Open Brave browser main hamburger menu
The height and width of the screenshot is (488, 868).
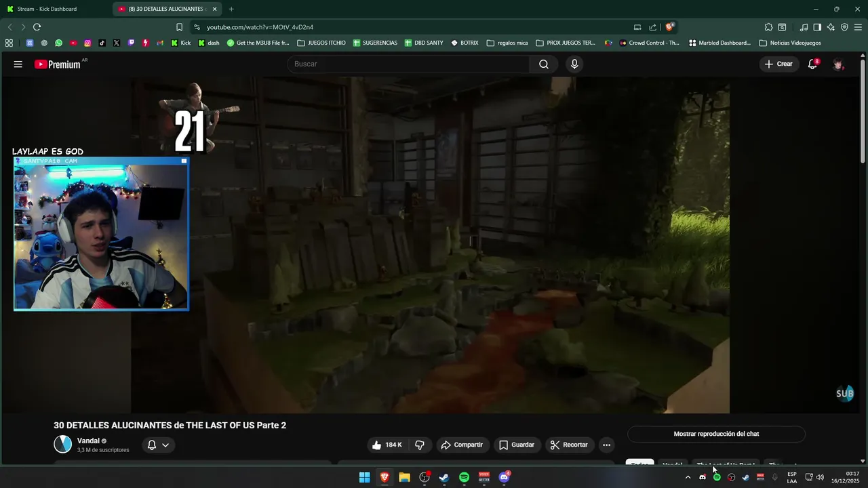[858, 27]
